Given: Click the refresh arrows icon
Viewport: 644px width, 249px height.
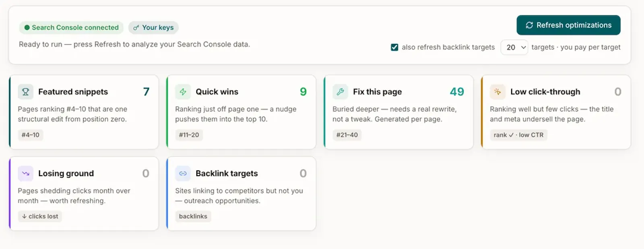Looking at the screenshot, I should 529,25.
